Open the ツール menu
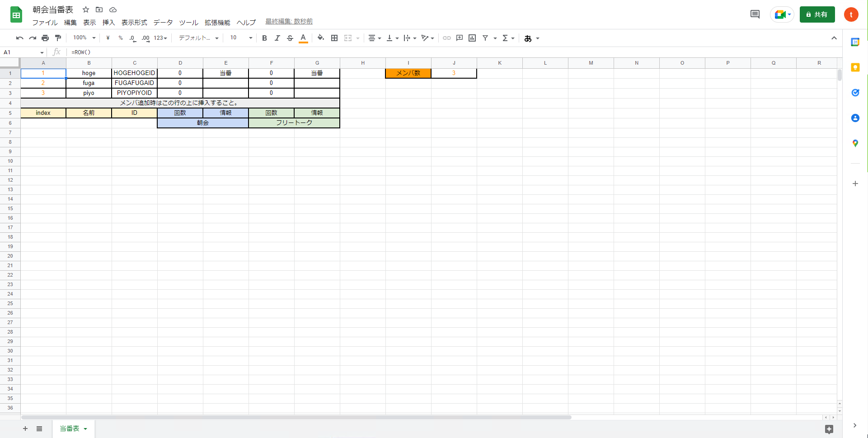 (x=188, y=22)
